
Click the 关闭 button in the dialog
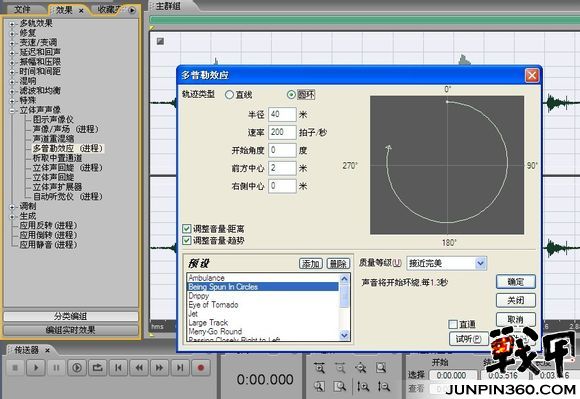click(x=516, y=300)
